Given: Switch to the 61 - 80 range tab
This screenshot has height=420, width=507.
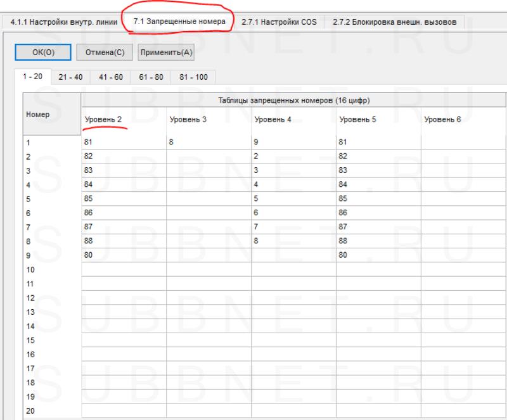Looking at the screenshot, I should click(151, 77).
